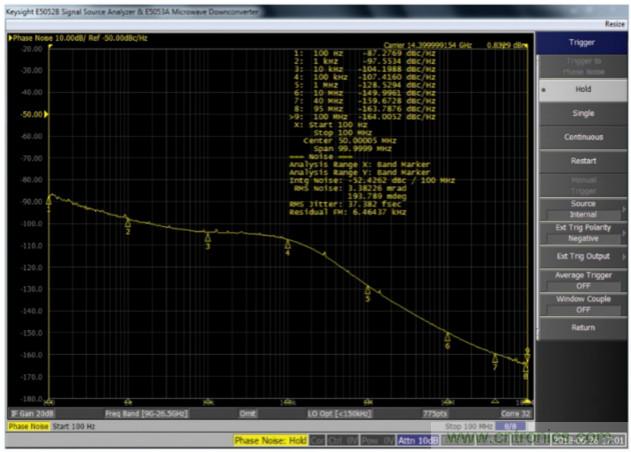This screenshot has width=631, height=452.
Task: Select marker 7 near the trace end
Action: pos(495,358)
